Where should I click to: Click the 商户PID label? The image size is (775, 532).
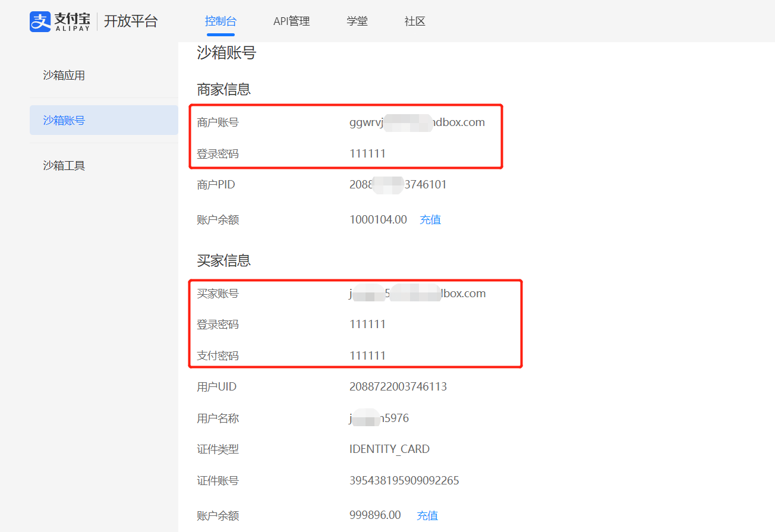pyautogui.click(x=216, y=185)
